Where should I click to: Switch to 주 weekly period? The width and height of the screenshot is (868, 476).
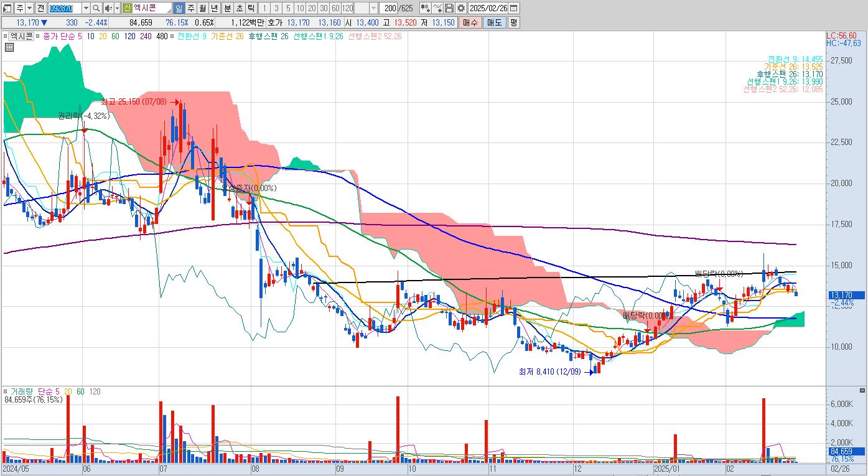(x=191, y=8)
